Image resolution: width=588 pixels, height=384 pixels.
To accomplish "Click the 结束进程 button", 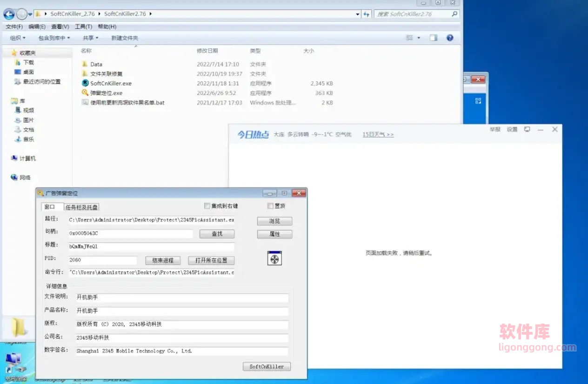I will point(163,261).
